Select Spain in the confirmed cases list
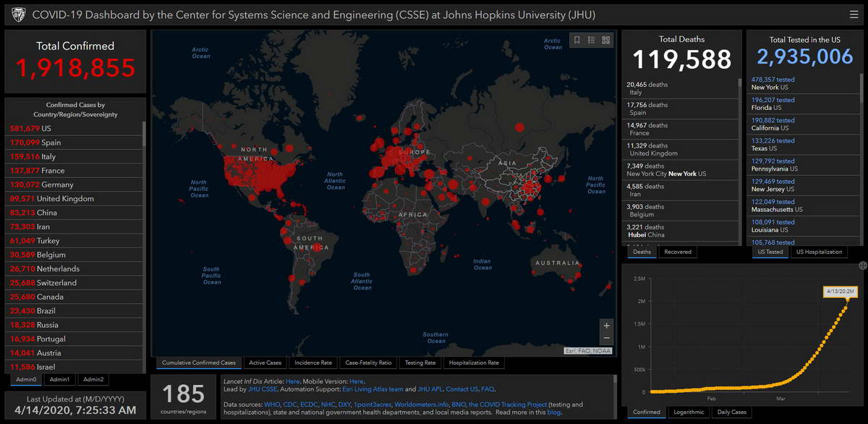 pos(51,143)
